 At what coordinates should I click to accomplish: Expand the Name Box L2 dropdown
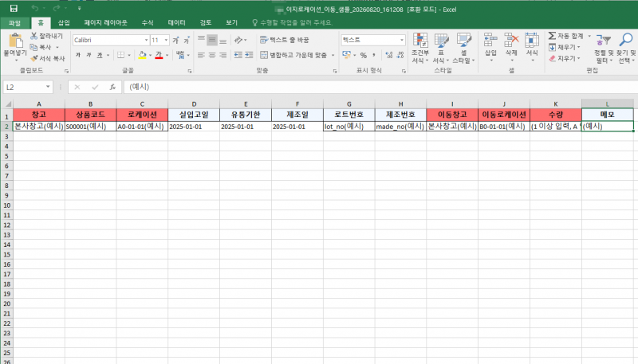[48, 87]
